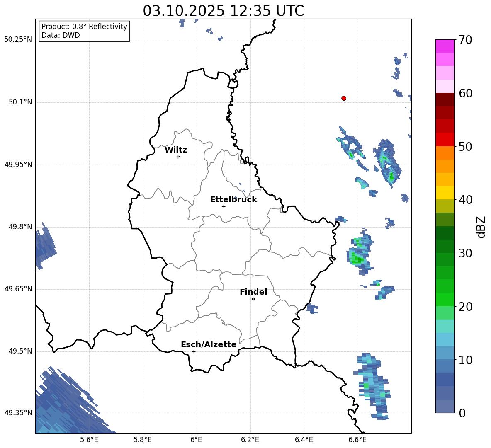The width and height of the screenshot is (491, 448).
Task: Click the Findel cross marker
Action: pos(253,299)
